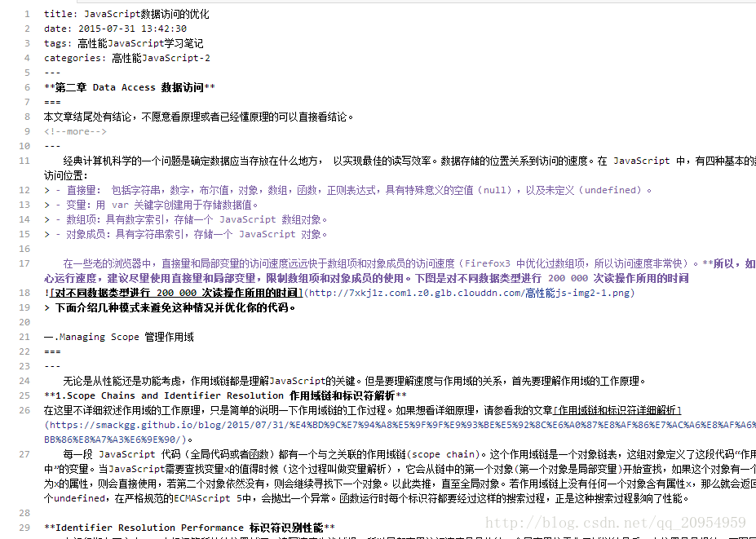This screenshot has width=756, height=539.
Task: Click image URL '7xkj1z.com1.z0.glb.clouddn.com'
Action: [416, 293]
